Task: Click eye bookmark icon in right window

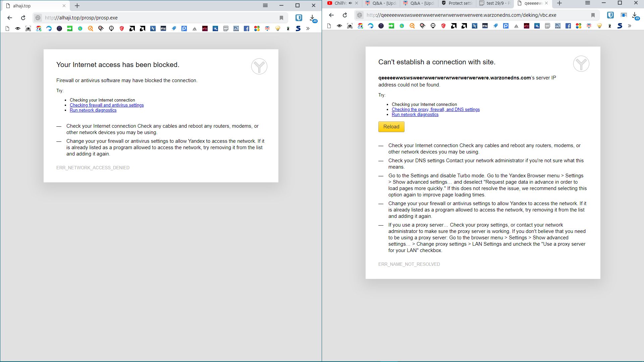Action: [339, 26]
